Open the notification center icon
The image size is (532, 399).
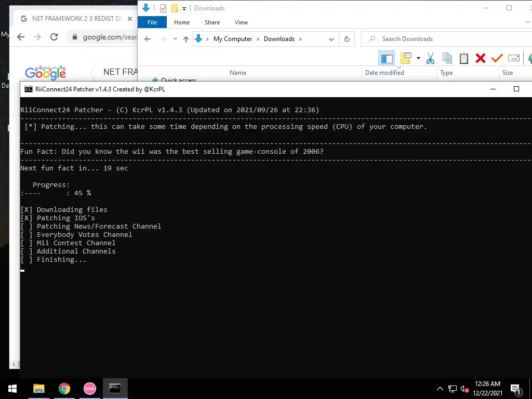pos(515,389)
